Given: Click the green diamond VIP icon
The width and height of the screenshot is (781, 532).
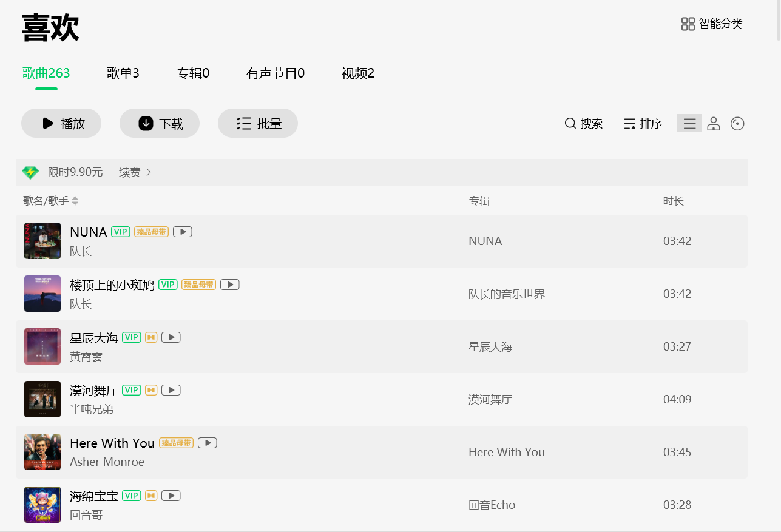Looking at the screenshot, I should tap(30, 172).
